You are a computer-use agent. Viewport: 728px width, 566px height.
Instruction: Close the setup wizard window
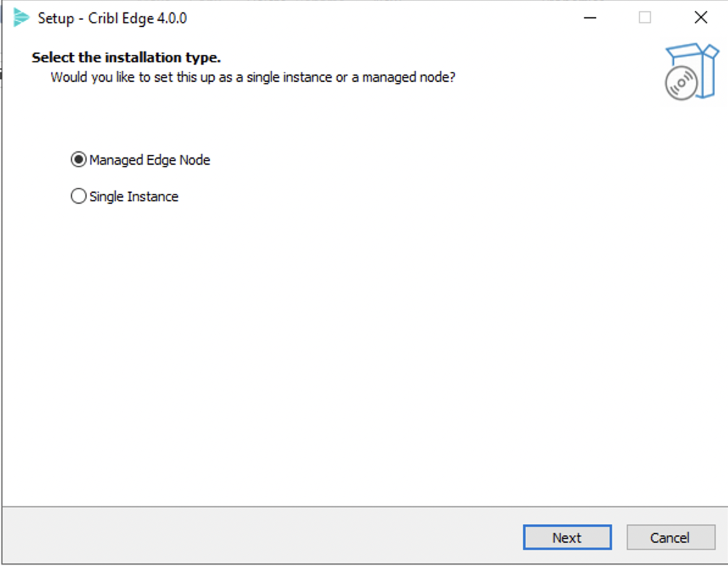[x=700, y=18]
